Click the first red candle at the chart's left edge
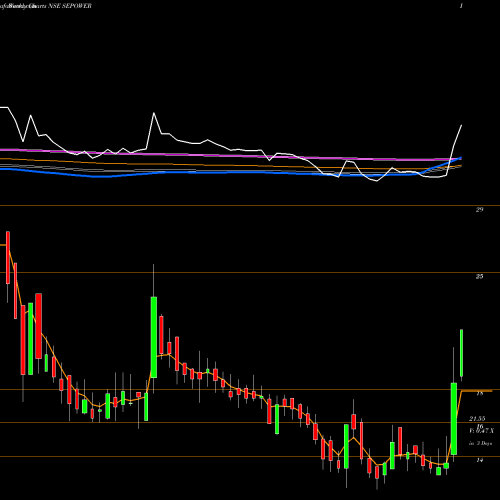 (x=8, y=258)
